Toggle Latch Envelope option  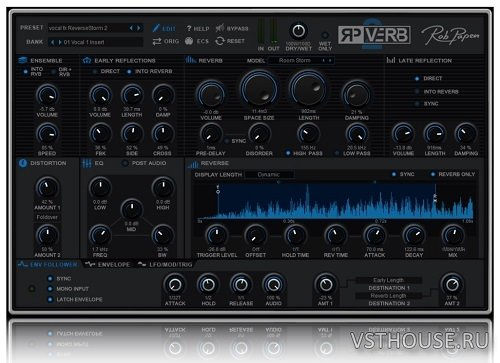[x=50, y=299]
